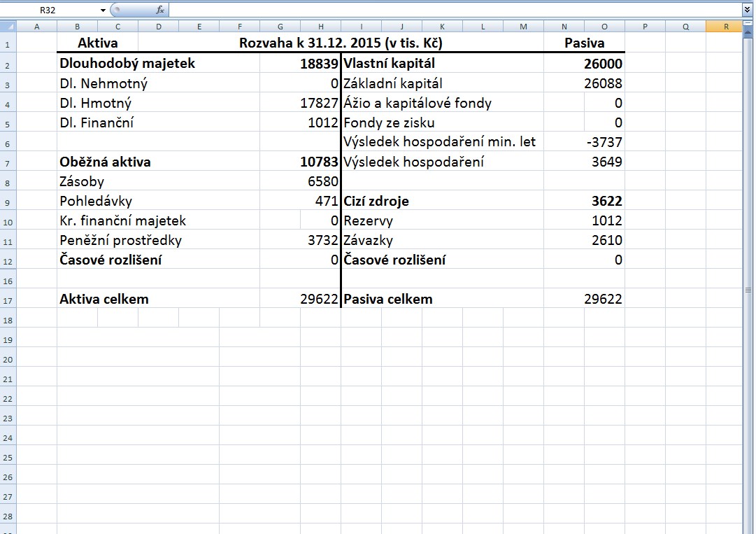Viewport: 756px width, 534px height.
Task: Select column N header
Action: coord(564,27)
